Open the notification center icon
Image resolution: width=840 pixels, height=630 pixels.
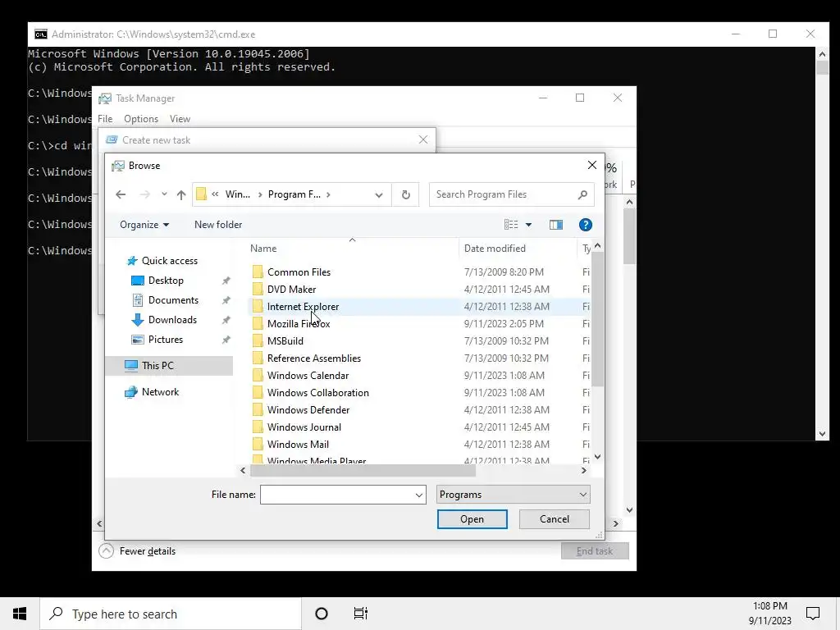coord(813,614)
